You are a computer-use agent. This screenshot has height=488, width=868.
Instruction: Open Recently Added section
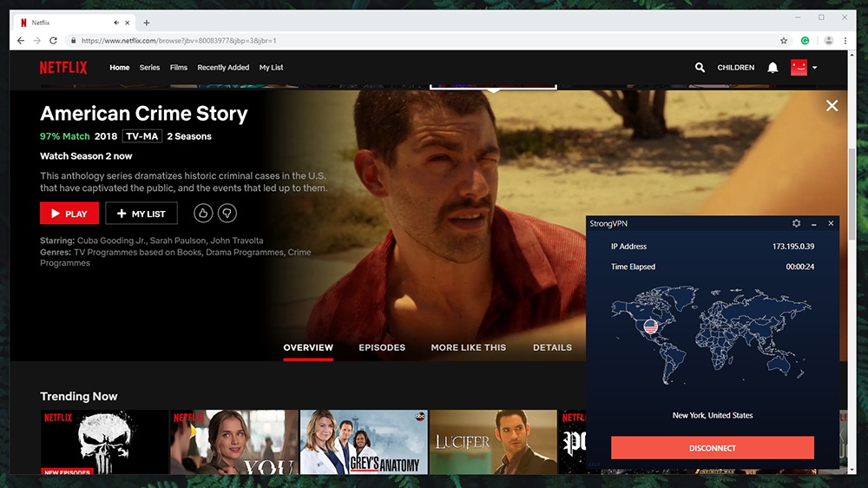coord(223,68)
